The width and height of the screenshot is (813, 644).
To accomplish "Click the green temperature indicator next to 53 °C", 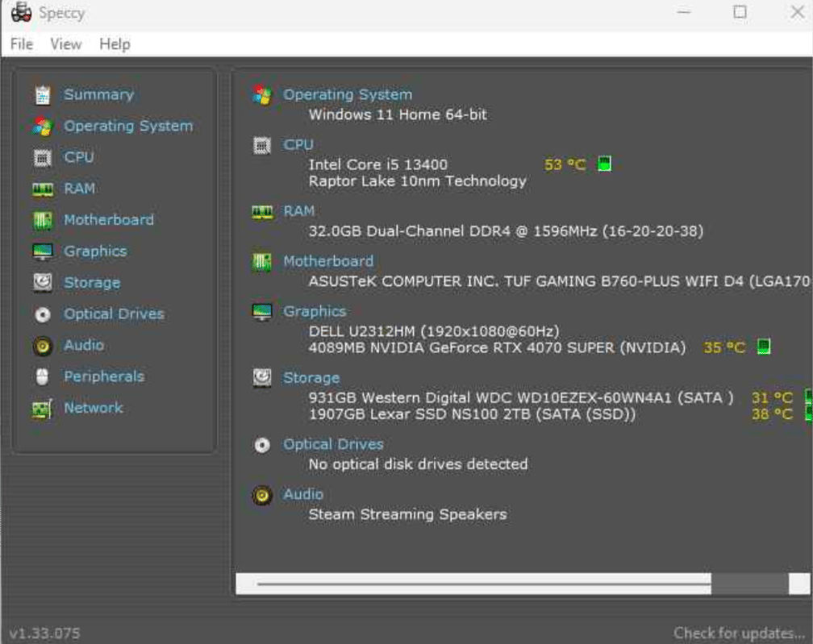I will (x=605, y=164).
